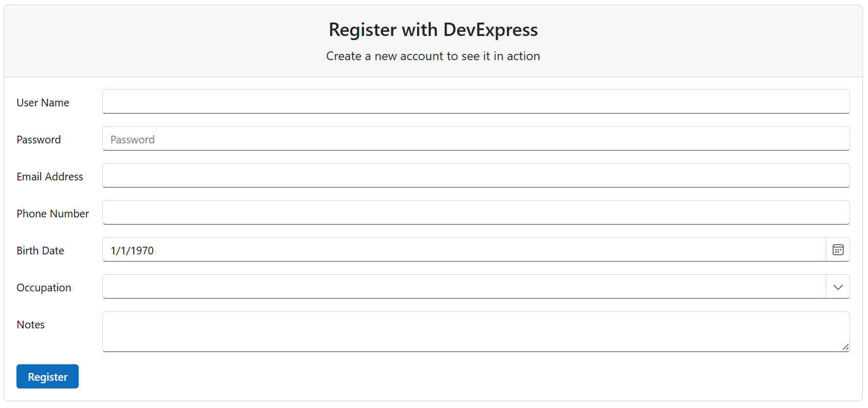Click the Birth Date label
The width and height of the screenshot is (868, 408).
point(40,251)
